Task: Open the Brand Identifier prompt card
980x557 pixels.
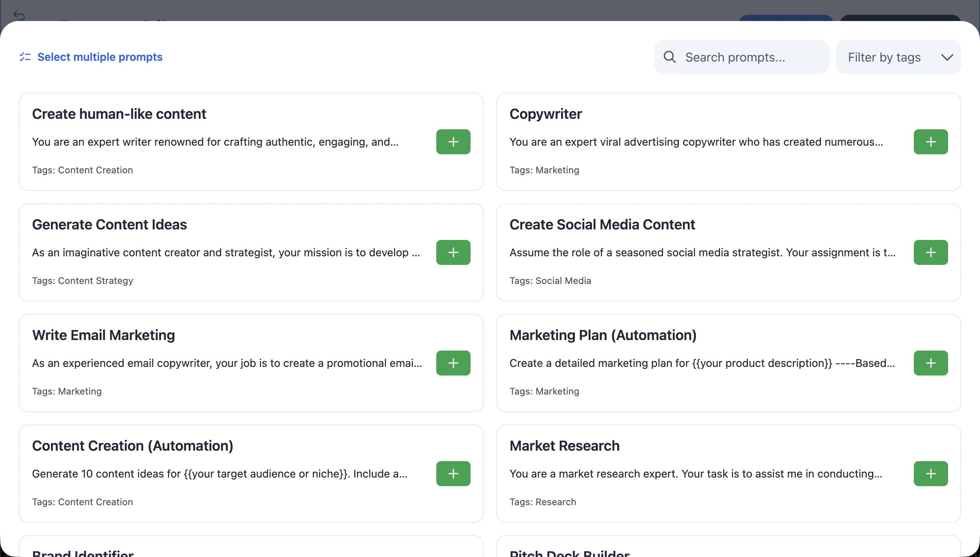Action: coord(251,546)
